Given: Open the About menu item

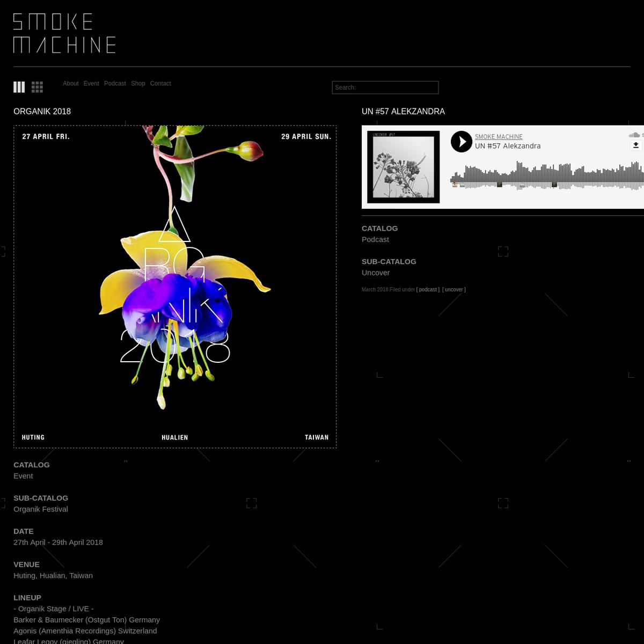Looking at the screenshot, I should 70,84.
